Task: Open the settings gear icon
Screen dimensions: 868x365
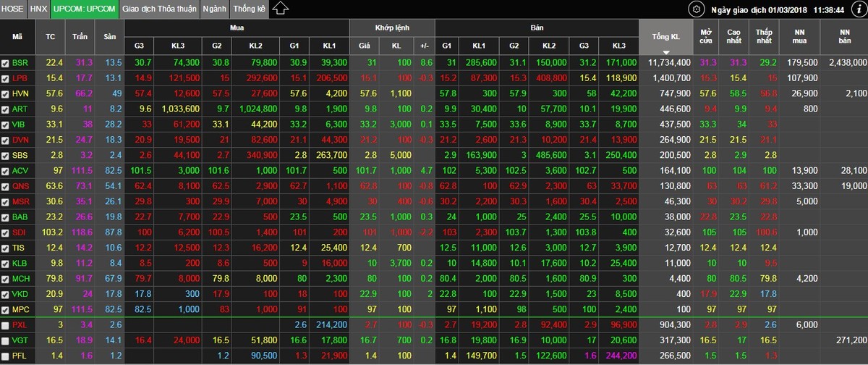Action: click(x=697, y=9)
